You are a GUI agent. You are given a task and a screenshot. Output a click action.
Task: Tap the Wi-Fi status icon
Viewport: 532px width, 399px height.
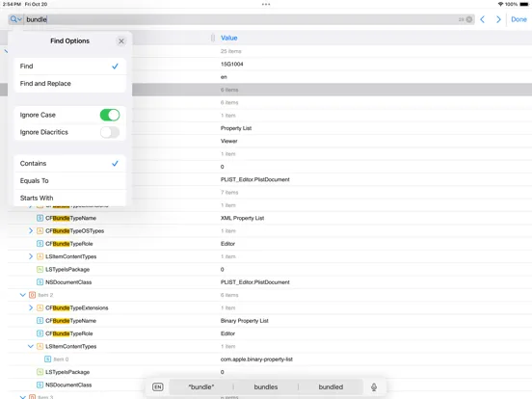pos(500,4)
